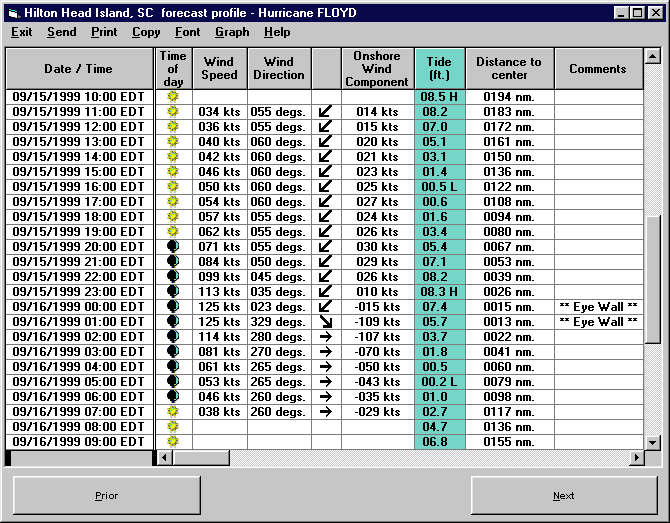Click moon icon in 09/16/1999 00:00 row
This screenshot has height=523, width=670.
pos(173,306)
